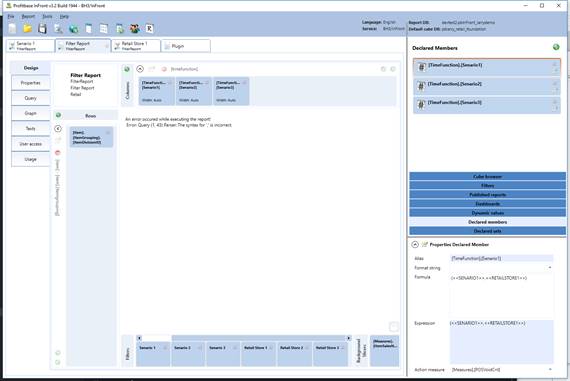Click the globe icon in the toolbar

tap(73, 29)
